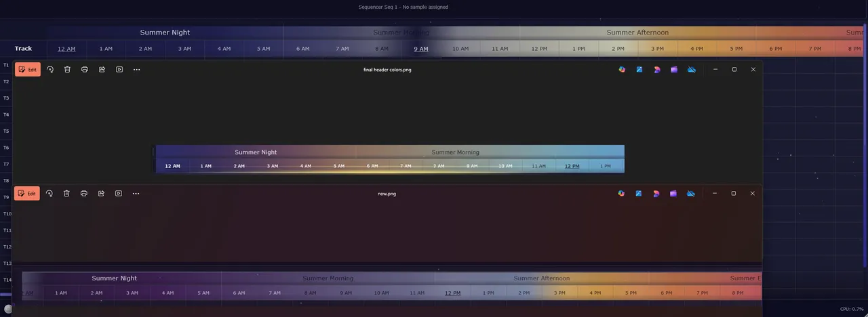
Task: Open the blue image editor icon in final header colors.png window
Action: click(639, 69)
